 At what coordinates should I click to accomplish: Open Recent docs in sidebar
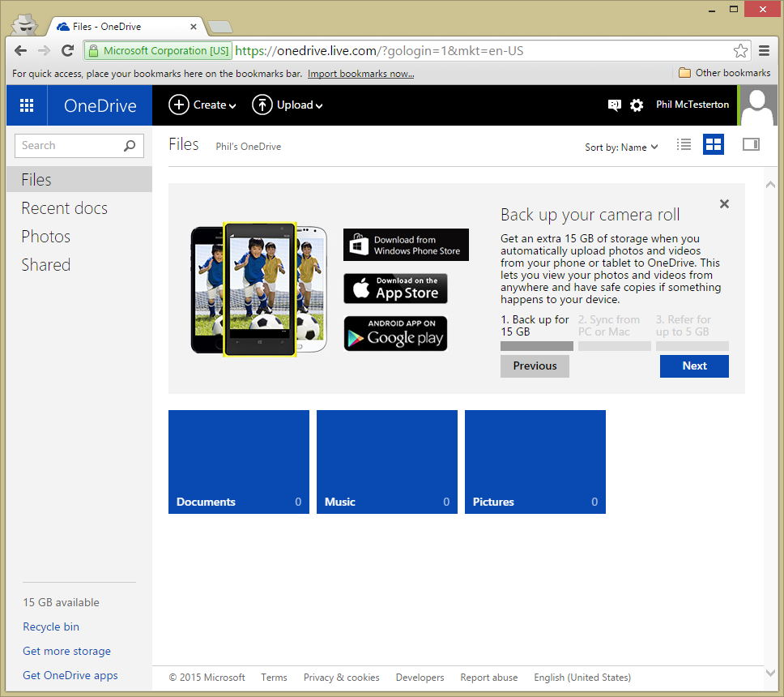65,208
